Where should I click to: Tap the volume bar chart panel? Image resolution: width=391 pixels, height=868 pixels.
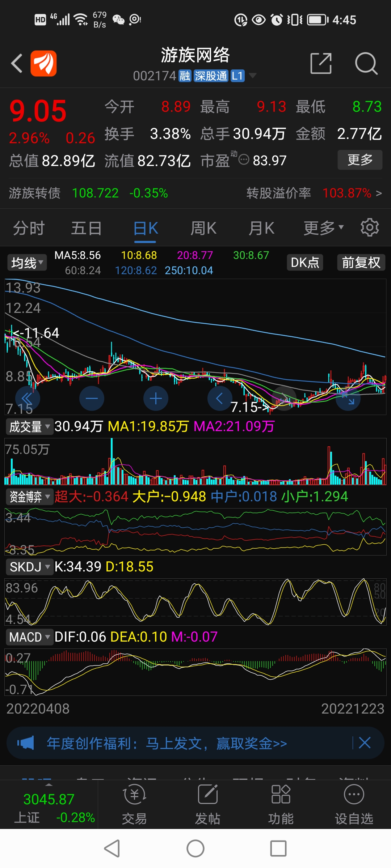(x=195, y=461)
